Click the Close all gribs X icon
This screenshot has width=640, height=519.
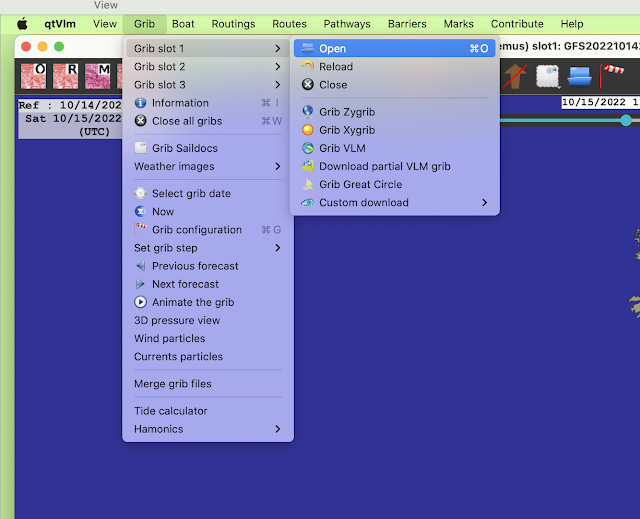click(140, 121)
